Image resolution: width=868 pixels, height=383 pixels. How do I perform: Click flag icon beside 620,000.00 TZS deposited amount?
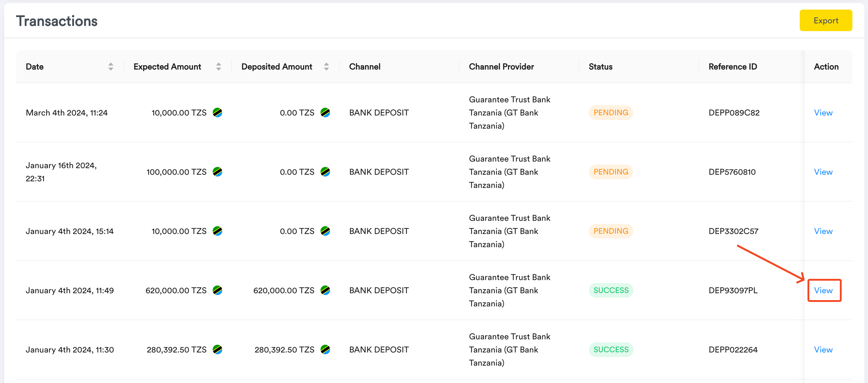tap(325, 290)
